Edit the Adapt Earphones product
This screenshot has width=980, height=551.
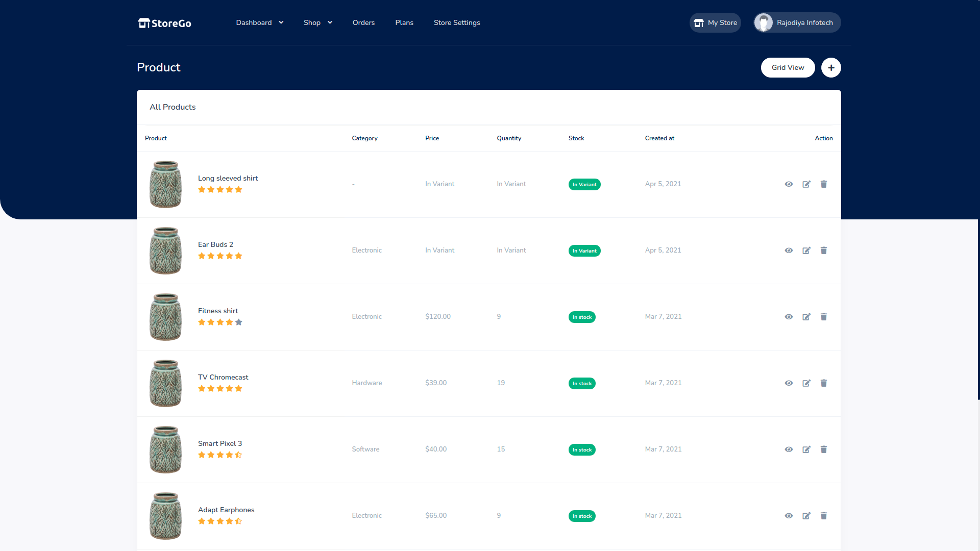click(806, 516)
